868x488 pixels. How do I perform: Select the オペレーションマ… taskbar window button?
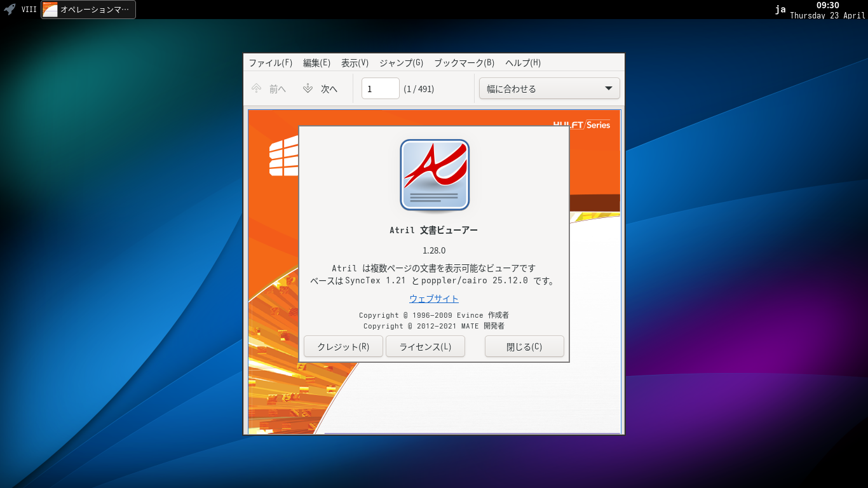(88, 10)
